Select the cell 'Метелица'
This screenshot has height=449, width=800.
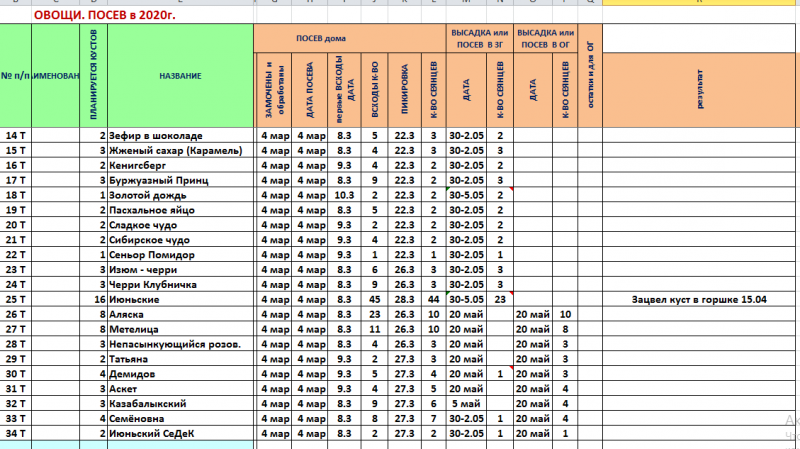(x=180, y=329)
